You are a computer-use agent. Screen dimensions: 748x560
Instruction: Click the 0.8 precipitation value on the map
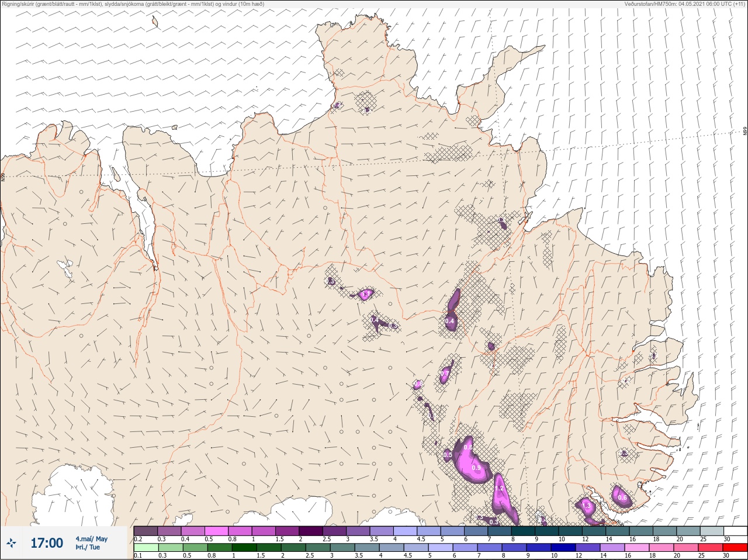[x=468, y=447]
